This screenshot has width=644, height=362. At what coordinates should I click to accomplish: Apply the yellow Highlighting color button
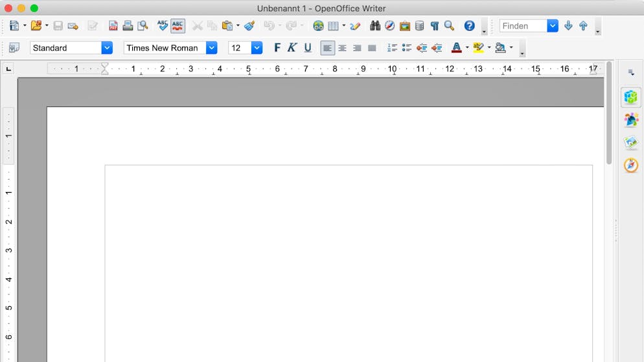[x=478, y=48]
